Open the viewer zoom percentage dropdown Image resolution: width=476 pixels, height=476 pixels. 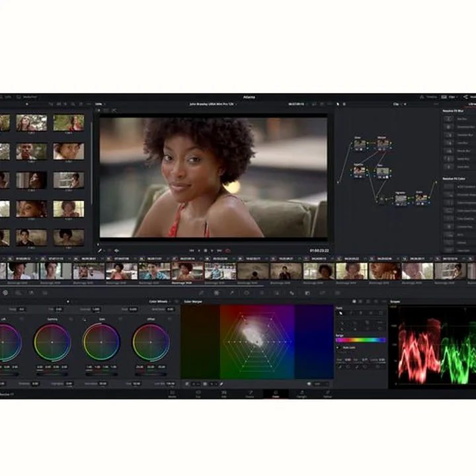click(x=100, y=104)
